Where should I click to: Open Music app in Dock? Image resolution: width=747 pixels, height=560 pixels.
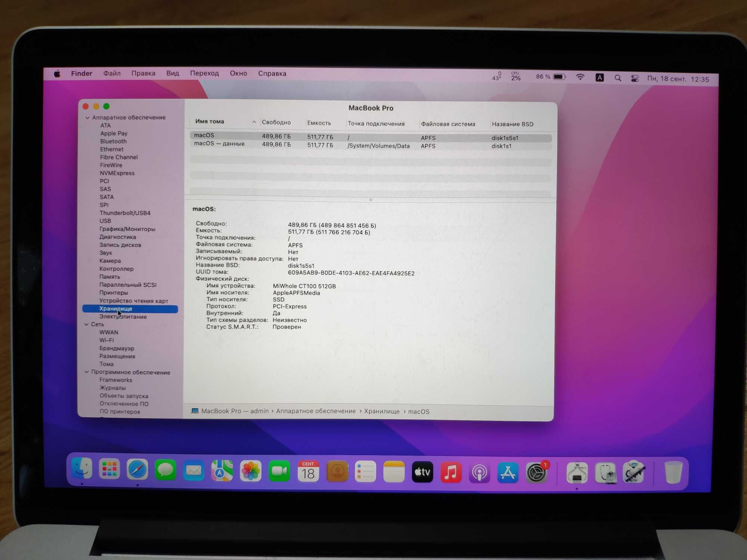tap(451, 473)
